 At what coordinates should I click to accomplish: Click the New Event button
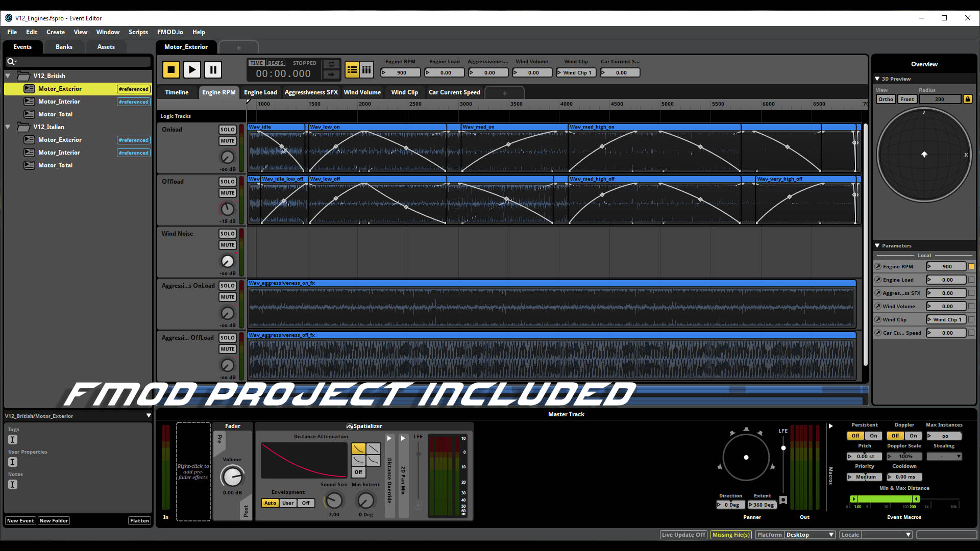click(20, 520)
